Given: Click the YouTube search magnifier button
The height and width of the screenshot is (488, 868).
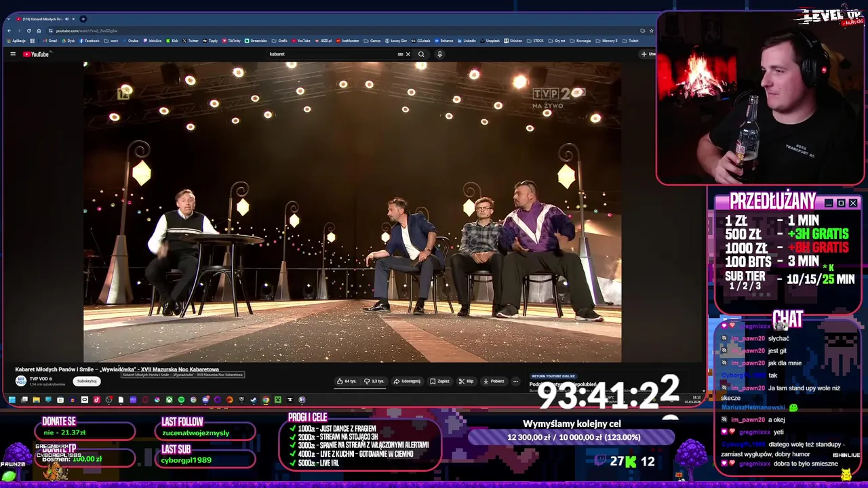Looking at the screenshot, I should pos(421,54).
